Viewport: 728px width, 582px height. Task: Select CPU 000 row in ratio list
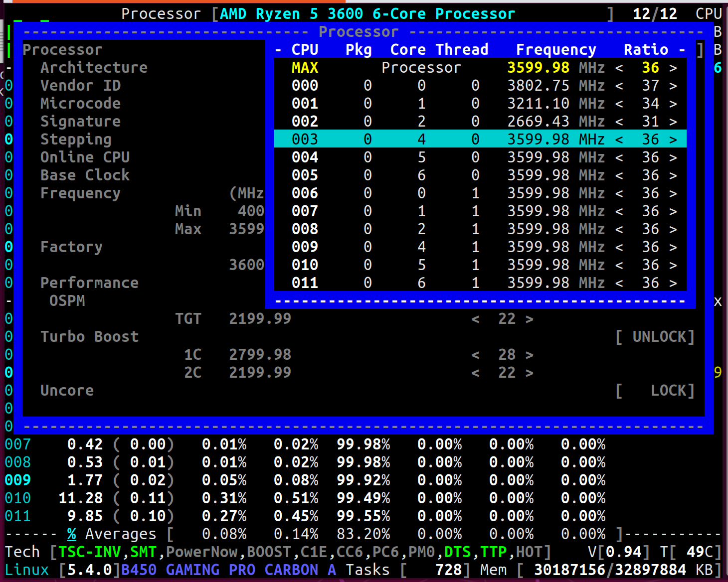coord(480,85)
